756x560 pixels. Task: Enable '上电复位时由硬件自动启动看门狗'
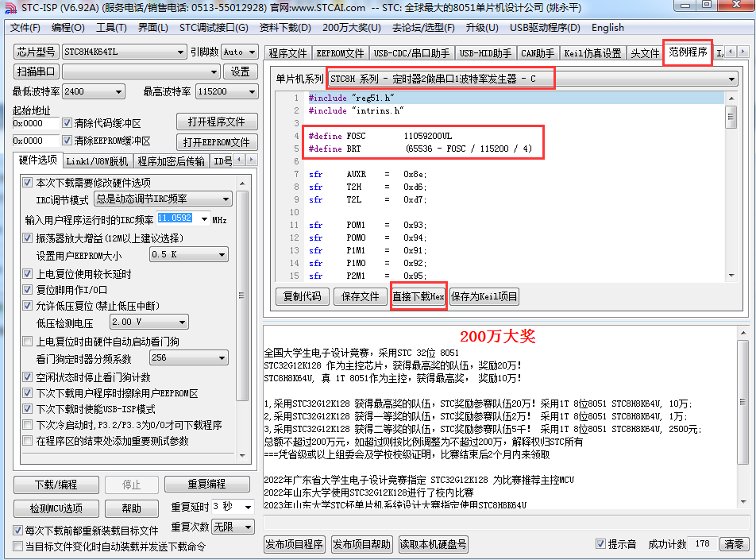[28, 342]
